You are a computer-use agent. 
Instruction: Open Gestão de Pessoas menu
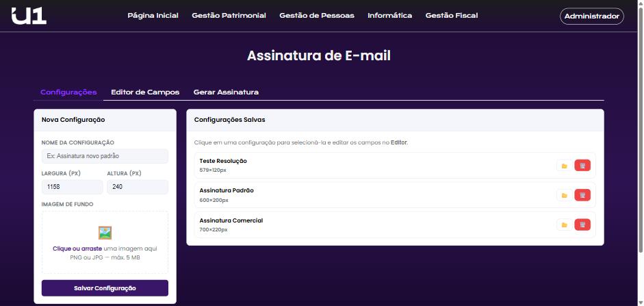(x=317, y=16)
